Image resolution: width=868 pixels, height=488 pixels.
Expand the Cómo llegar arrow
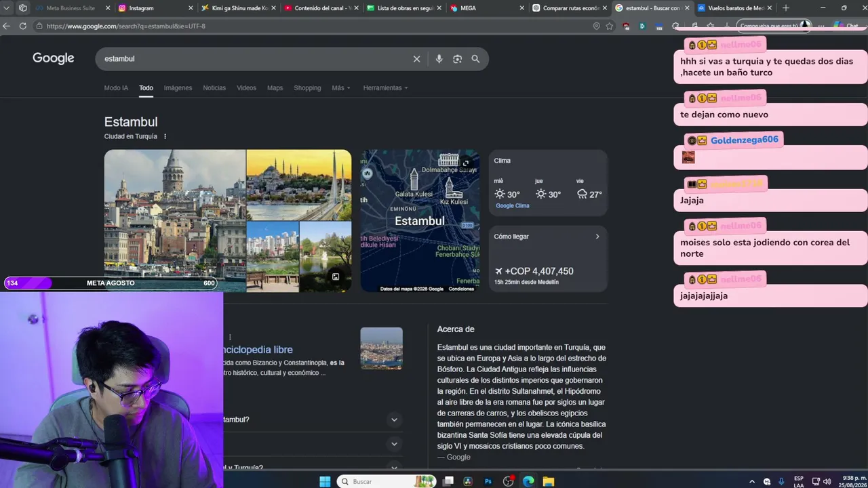pos(597,237)
